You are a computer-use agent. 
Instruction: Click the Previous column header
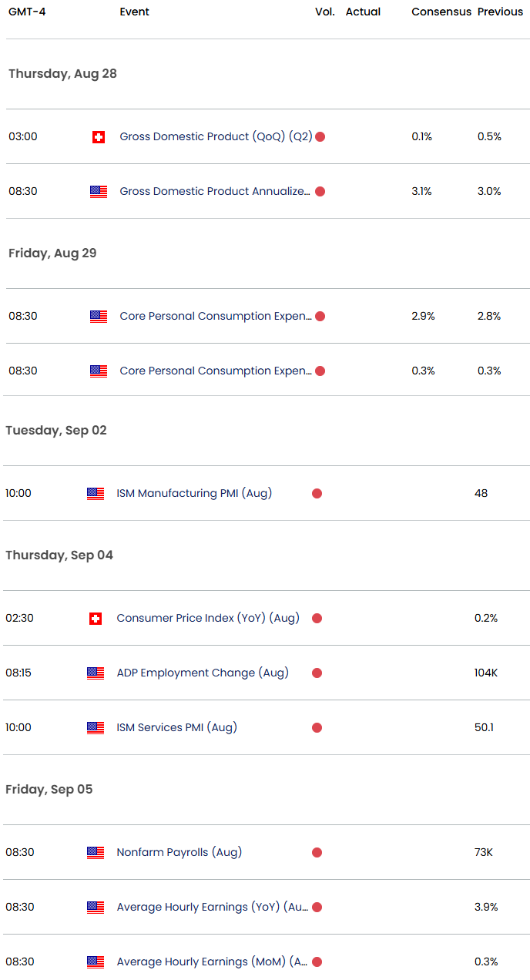(500, 12)
